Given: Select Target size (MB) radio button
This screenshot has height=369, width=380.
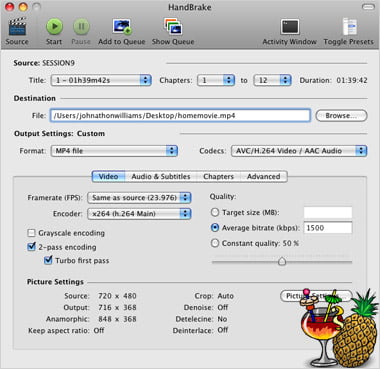Looking at the screenshot, I should (x=215, y=212).
